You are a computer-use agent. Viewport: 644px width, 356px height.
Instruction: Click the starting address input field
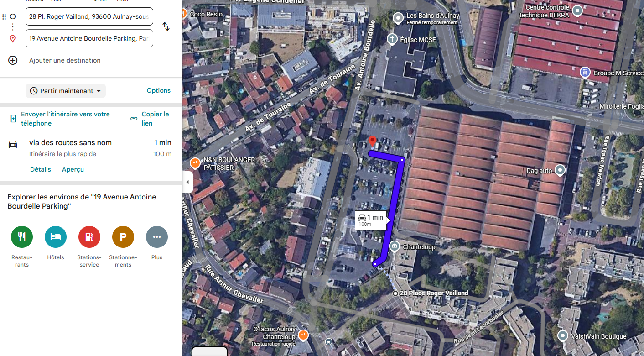coord(89,16)
